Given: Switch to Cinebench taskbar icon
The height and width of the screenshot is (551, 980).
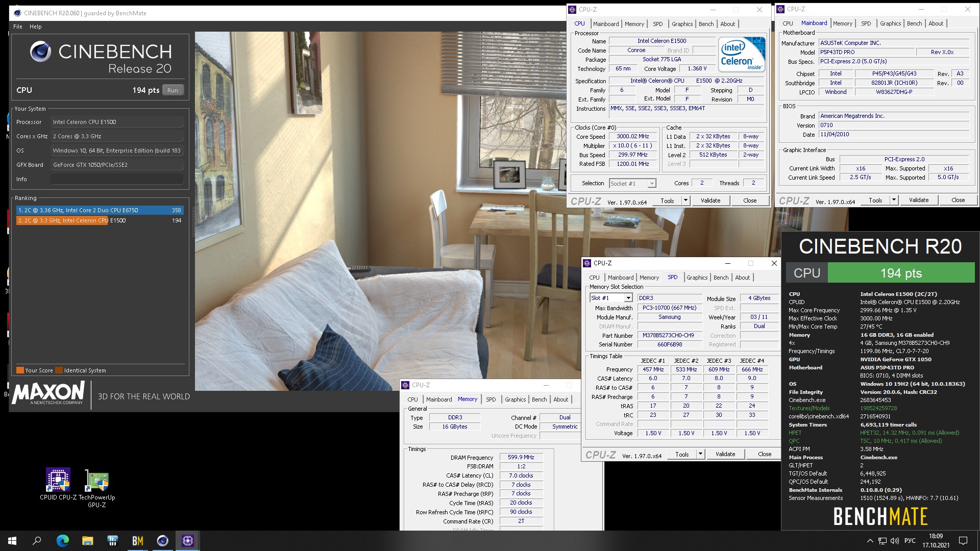Looking at the screenshot, I should pos(162,541).
